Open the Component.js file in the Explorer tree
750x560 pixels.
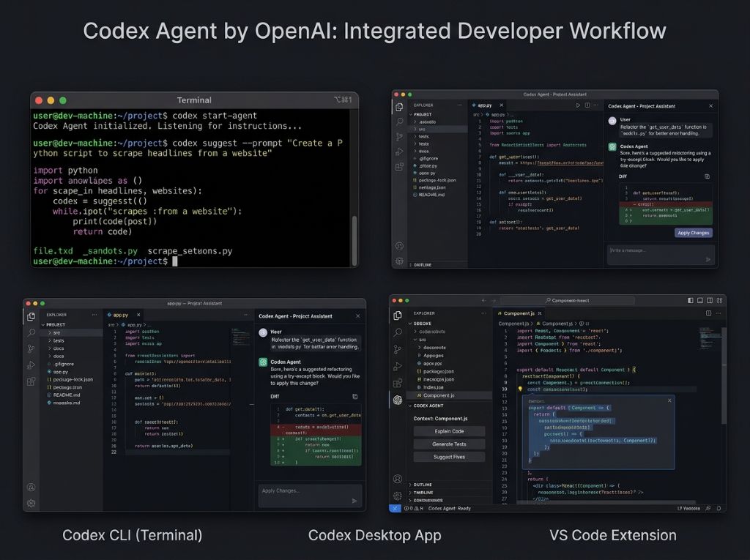(449, 395)
